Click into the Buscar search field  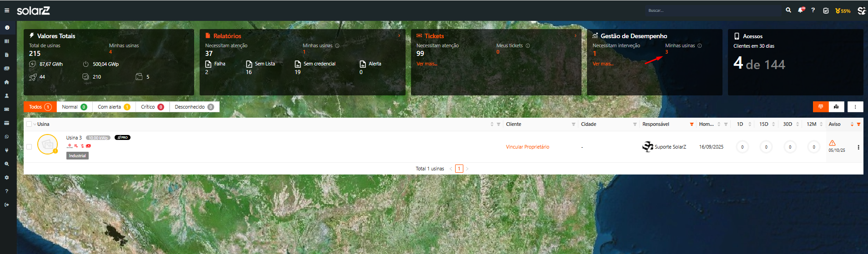(712, 10)
